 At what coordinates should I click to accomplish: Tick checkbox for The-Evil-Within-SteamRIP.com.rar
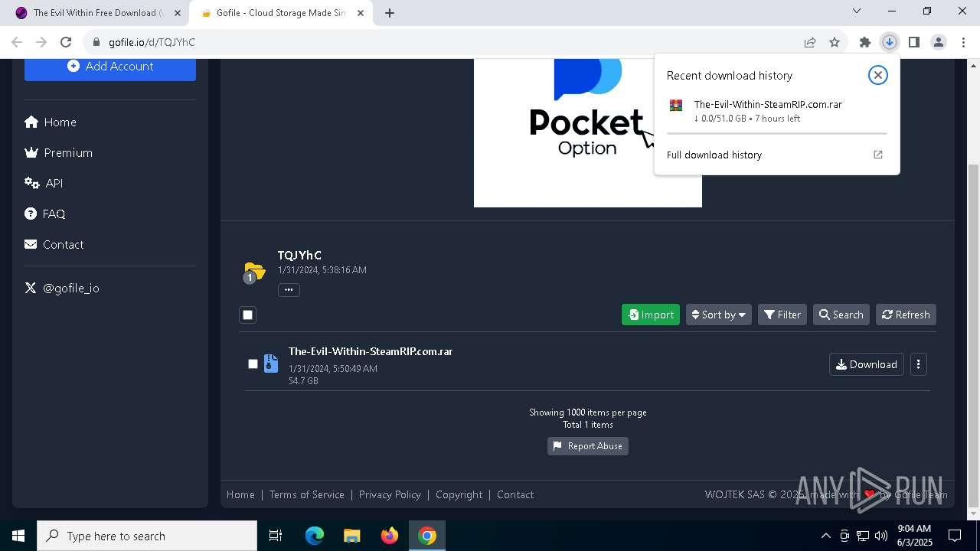[253, 364]
